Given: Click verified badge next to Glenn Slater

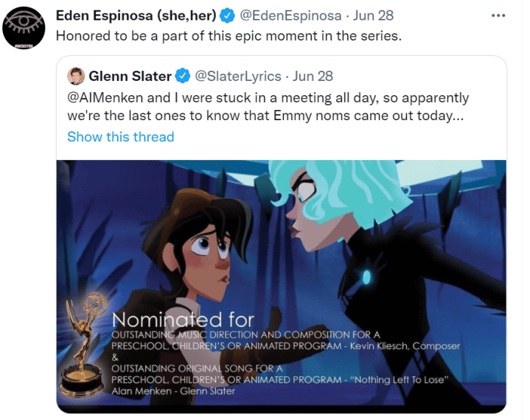Looking at the screenshot, I should (182, 75).
